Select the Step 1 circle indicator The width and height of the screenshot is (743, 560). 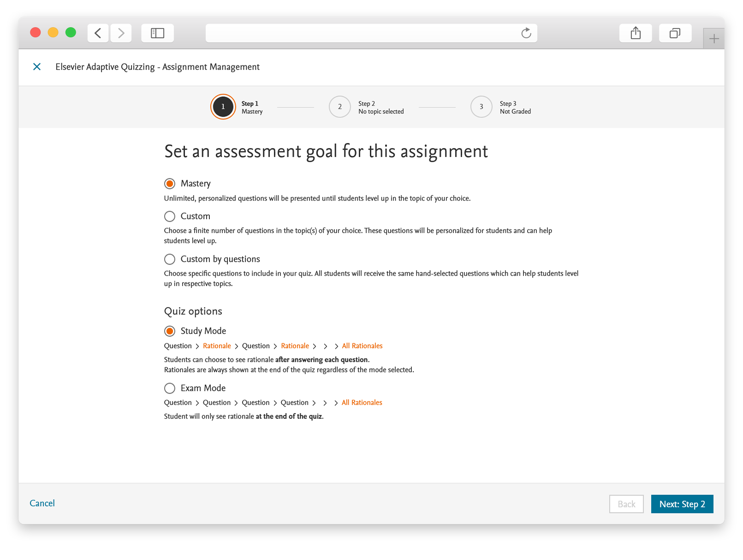223,107
